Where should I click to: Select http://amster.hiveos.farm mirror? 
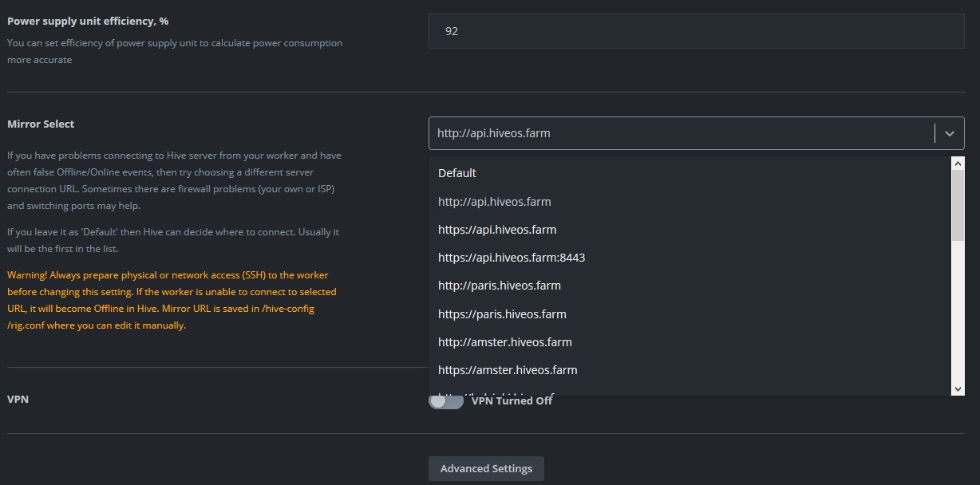505,342
